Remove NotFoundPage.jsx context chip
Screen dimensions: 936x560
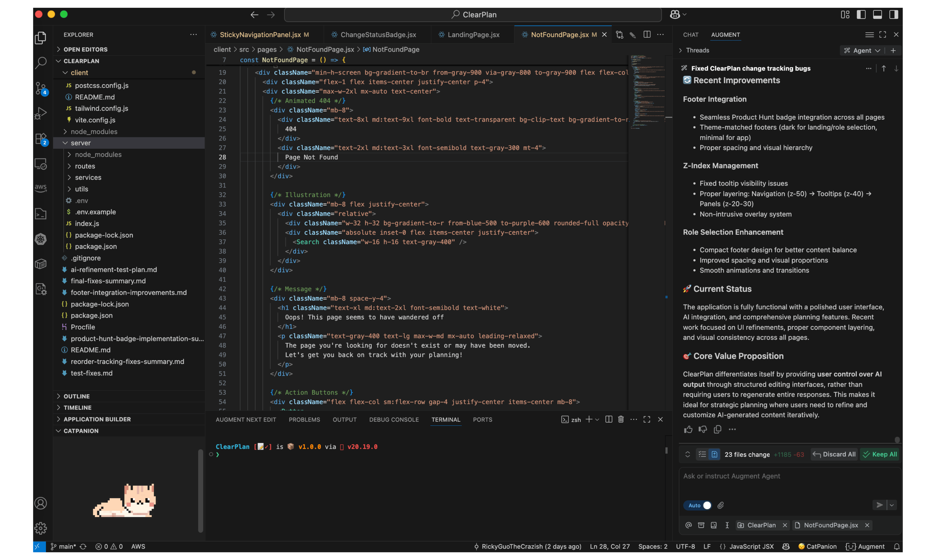click(x=867, y=525)
